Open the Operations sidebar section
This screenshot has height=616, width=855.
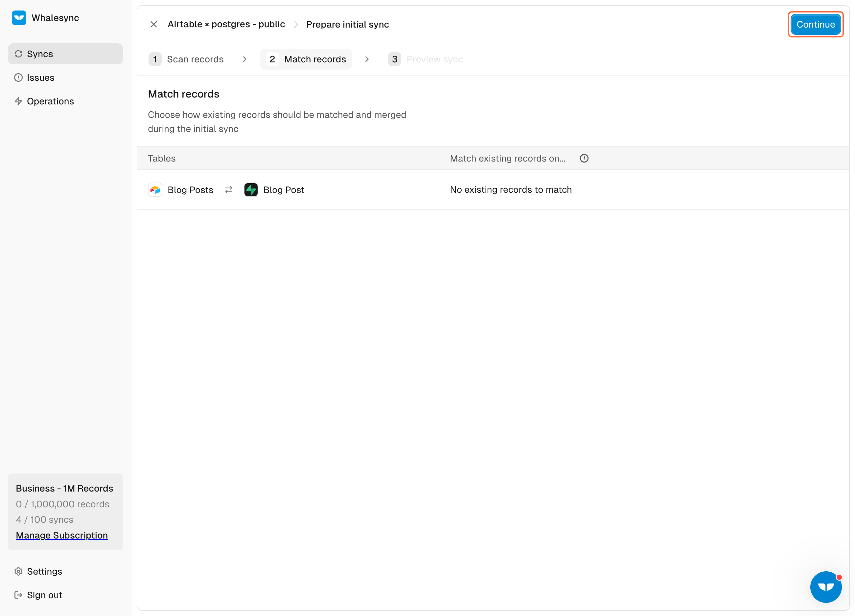[65, 101]
